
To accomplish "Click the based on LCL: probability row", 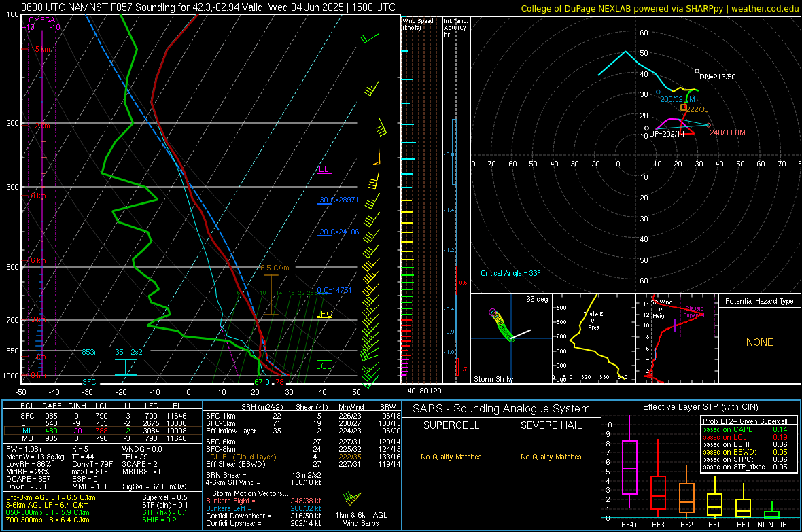I will coord(745,437).
